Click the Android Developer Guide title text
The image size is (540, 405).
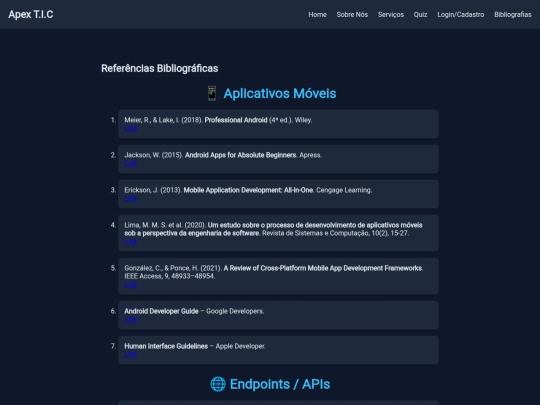click(x=161, y=311)
